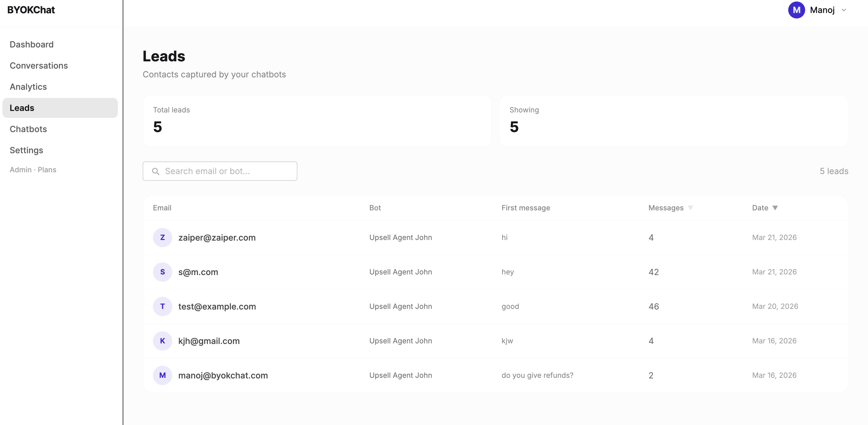Open lead email test@example.com
The width and height of the screenshot is (868, 425).
(217, 306)
